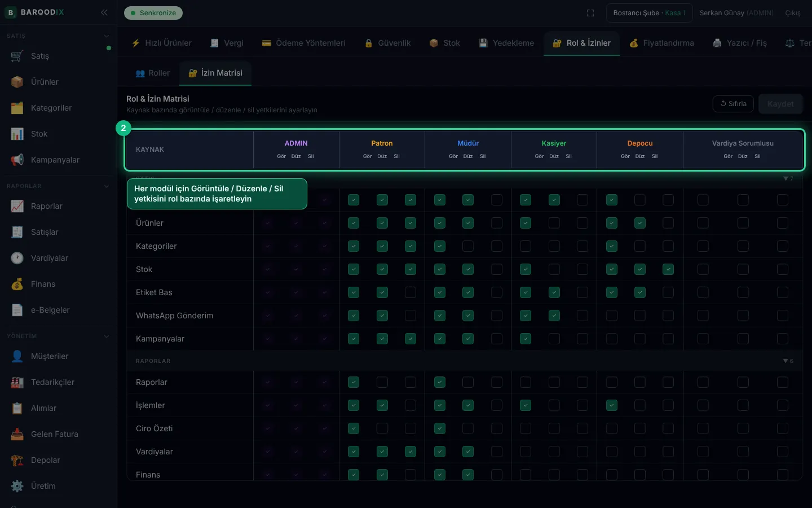Collapse the RAPORLAR sidebar section chevron
Viewport: 812px width, 508px height.
coord(107,186)
